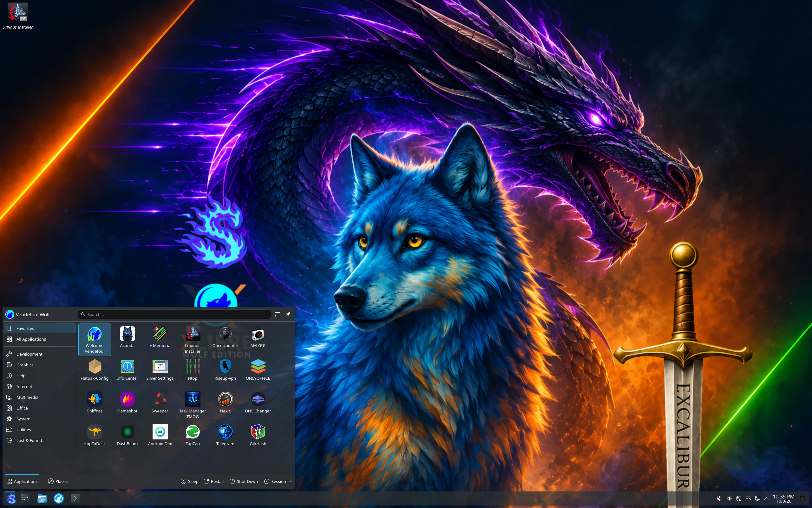This screenshot has width=812, height=508.
Task: Open the blue browser icon in taskbar
Action: pos(59,498)
